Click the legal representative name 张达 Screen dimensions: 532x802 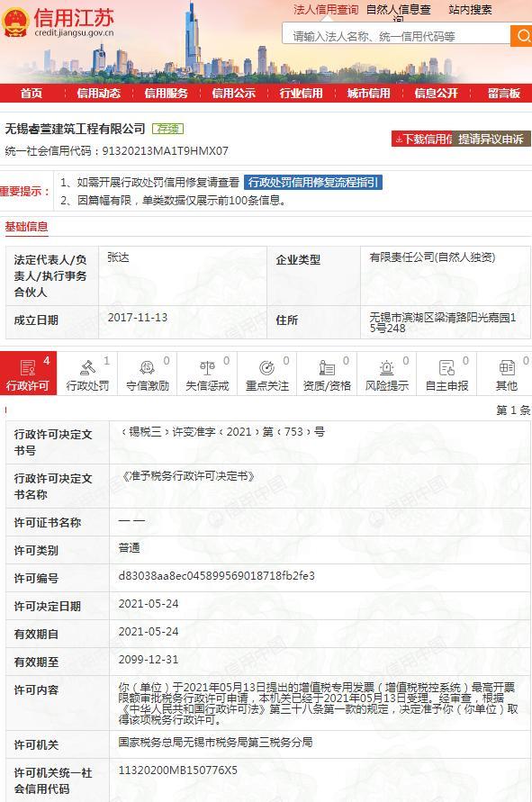118,257
